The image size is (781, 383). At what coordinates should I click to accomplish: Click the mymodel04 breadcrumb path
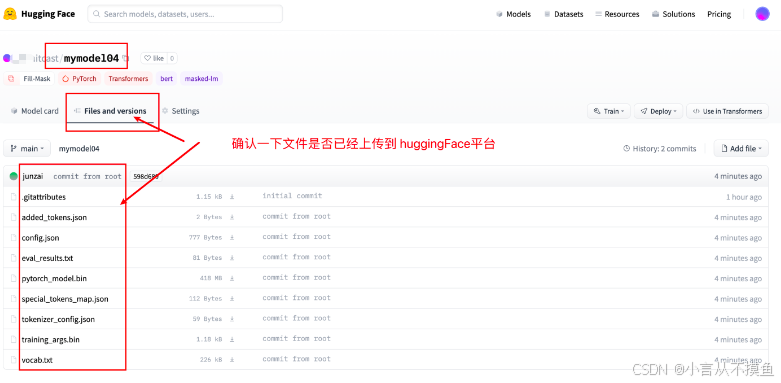tap(79, 148)
